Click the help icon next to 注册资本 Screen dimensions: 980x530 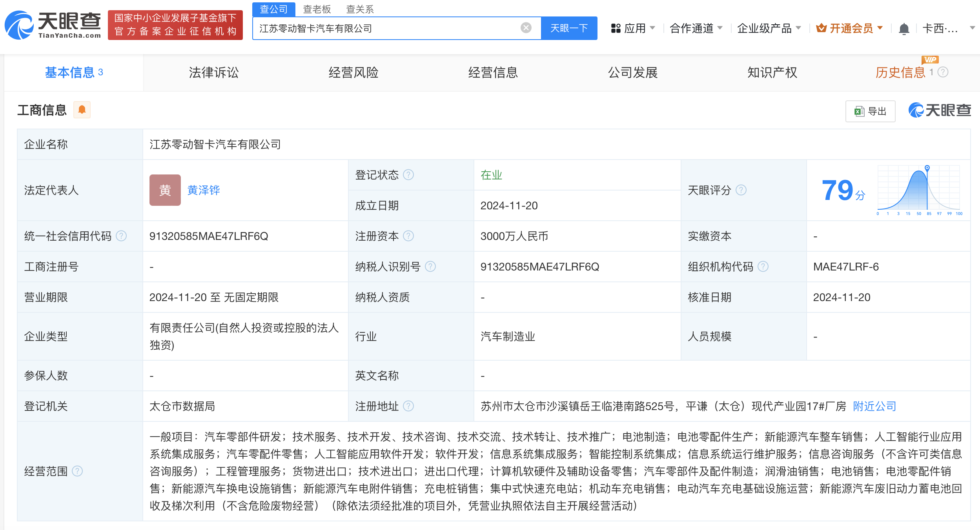pyautogui.click(x=409, y=236)
